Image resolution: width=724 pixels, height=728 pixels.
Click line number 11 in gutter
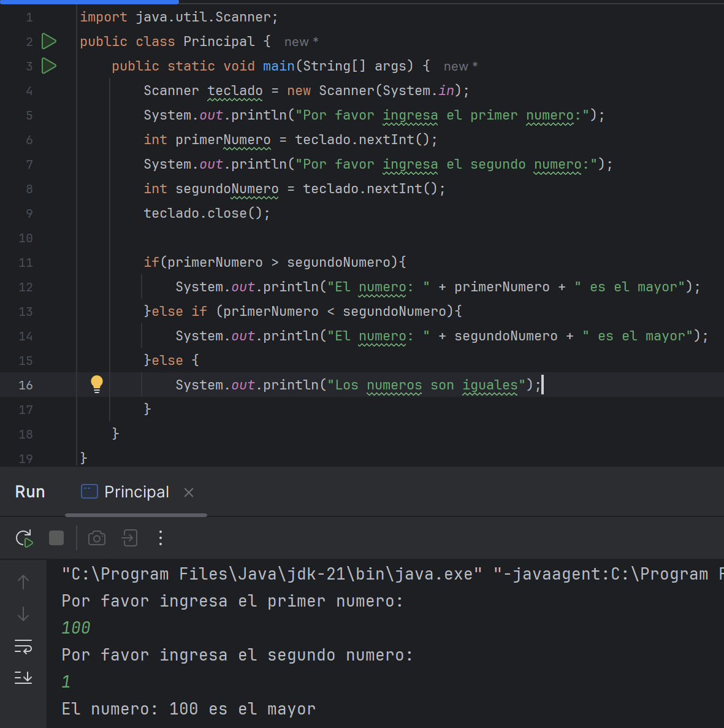[x=26, y=262]
